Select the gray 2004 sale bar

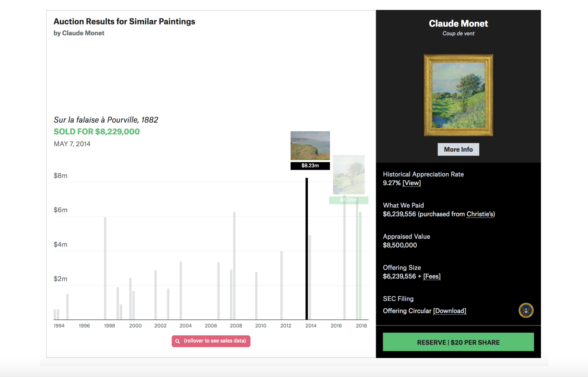click(x=181, y=291)
